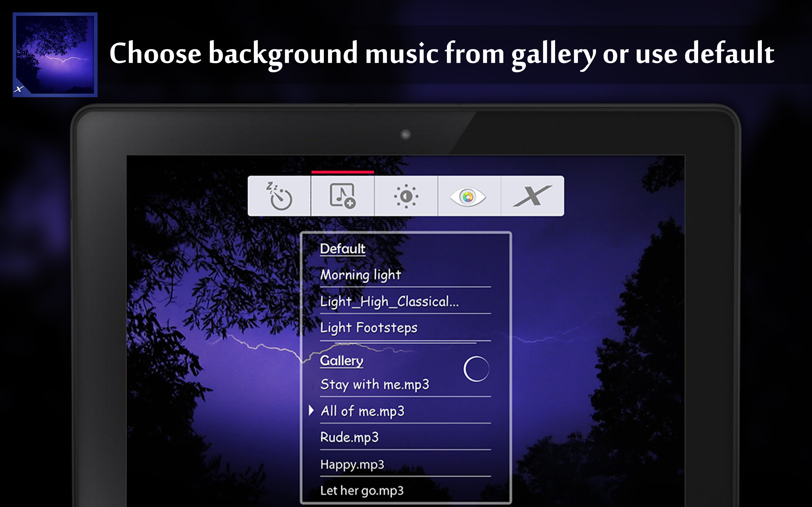812x507 pixels.
Task: Select All of me.mp3 entry
Action: [362, 411]
